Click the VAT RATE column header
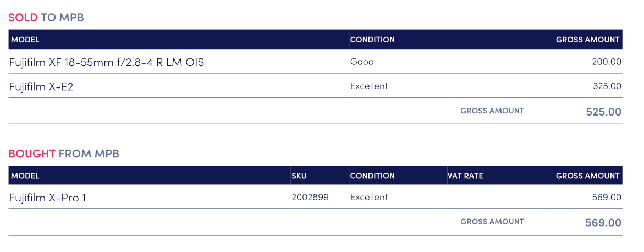Screen dimensions: 644x252 (x=465, y=176)
